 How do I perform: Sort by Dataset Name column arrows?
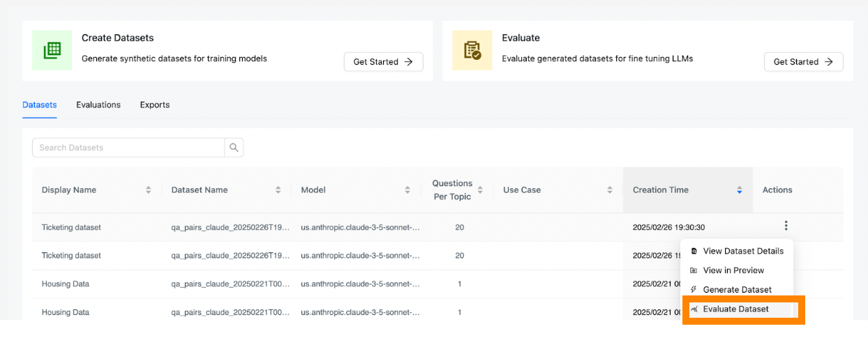278,190
